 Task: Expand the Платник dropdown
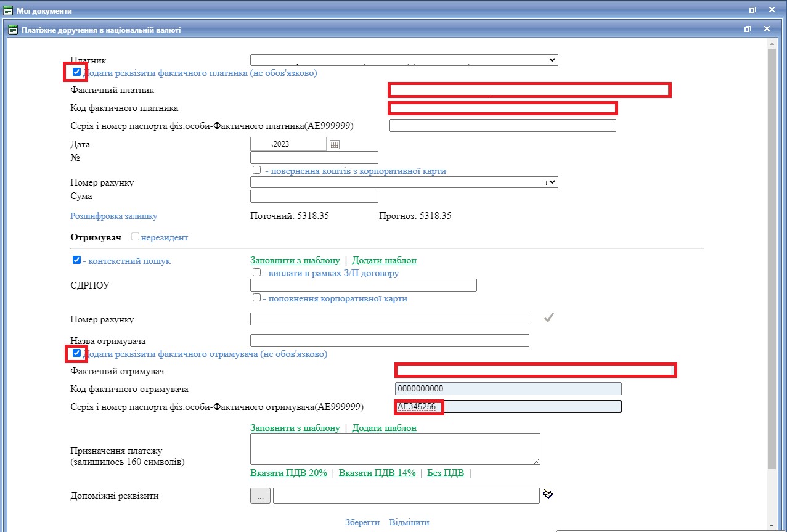(x=404, y=60)
